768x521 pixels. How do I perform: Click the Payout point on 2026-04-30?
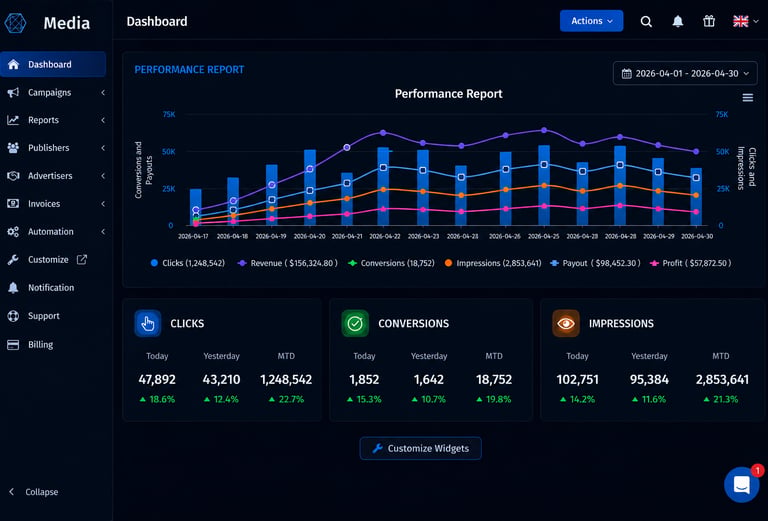(x=696, y=178)
